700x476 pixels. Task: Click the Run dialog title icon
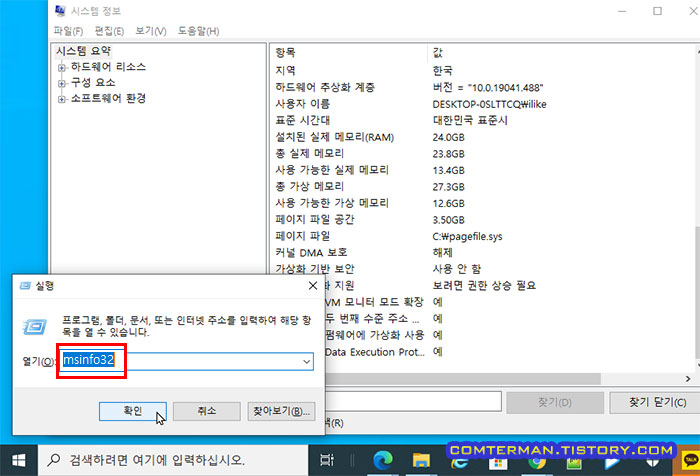coord(25,286)
